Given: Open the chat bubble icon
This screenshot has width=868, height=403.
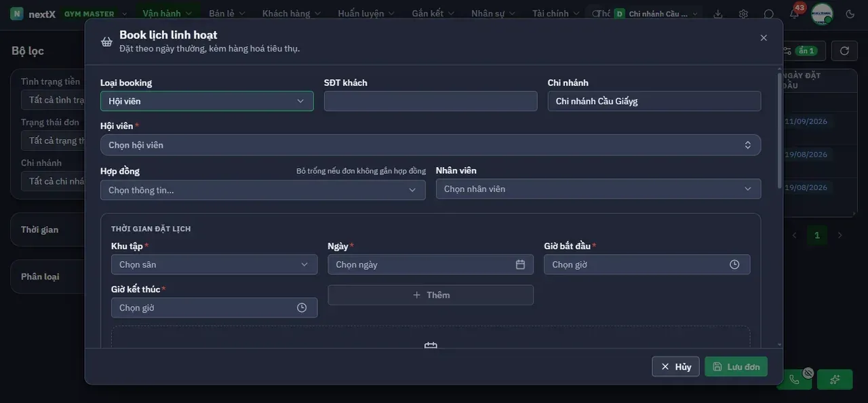Looking at the screenshot, I should [769, 14].
